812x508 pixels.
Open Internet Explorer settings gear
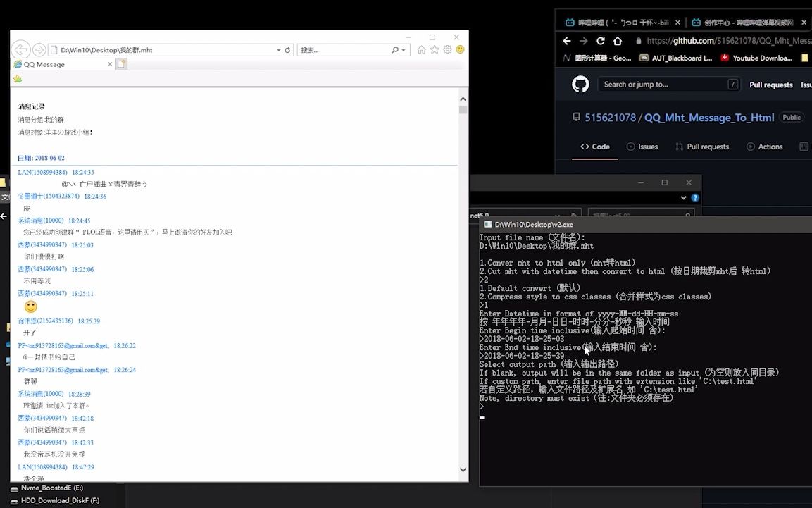tap(446, 50)
